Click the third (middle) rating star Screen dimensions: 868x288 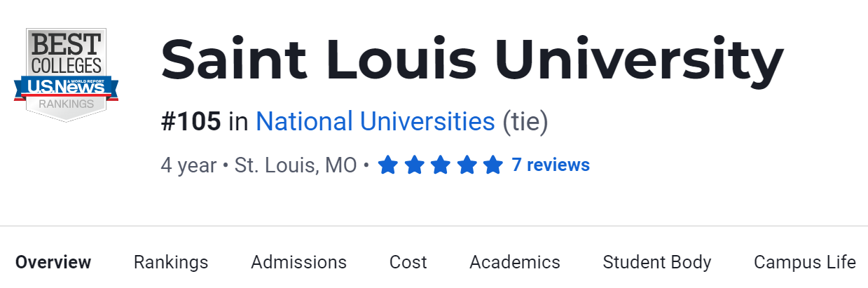tap(441, 165)
